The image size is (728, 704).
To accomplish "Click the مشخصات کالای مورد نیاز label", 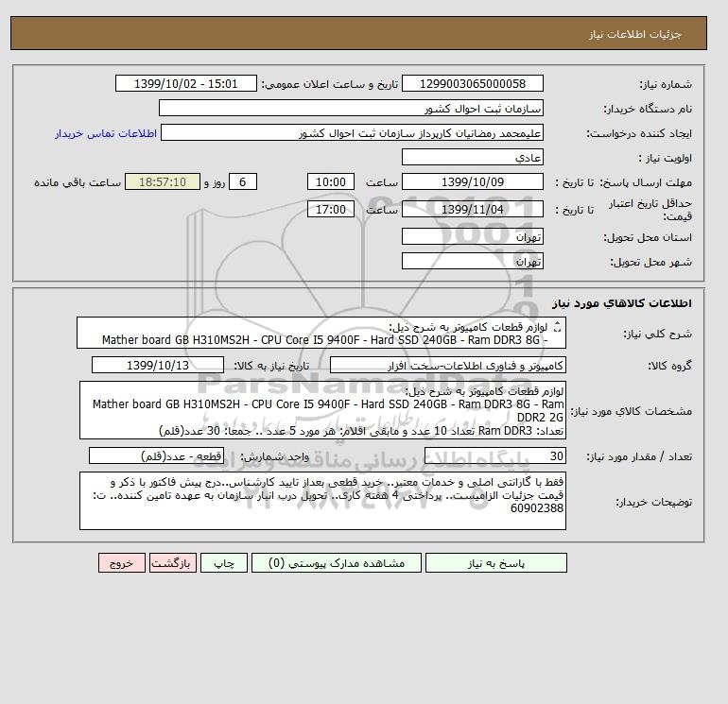I will [x=631, y=411].
